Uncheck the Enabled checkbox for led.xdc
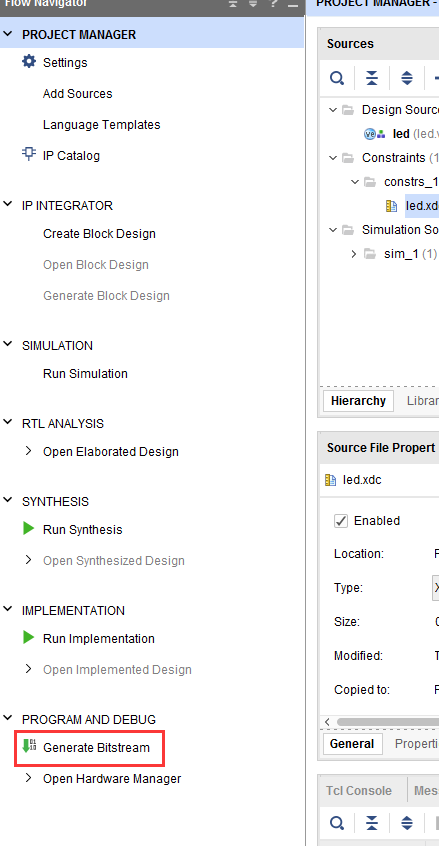The image size is (439, 846). click(341, 521)
